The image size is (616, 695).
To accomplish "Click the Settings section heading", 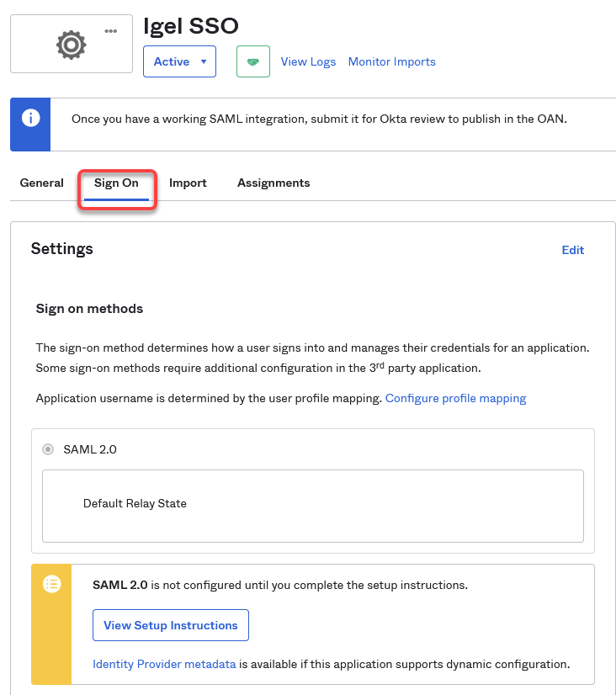I will point(62,249).
